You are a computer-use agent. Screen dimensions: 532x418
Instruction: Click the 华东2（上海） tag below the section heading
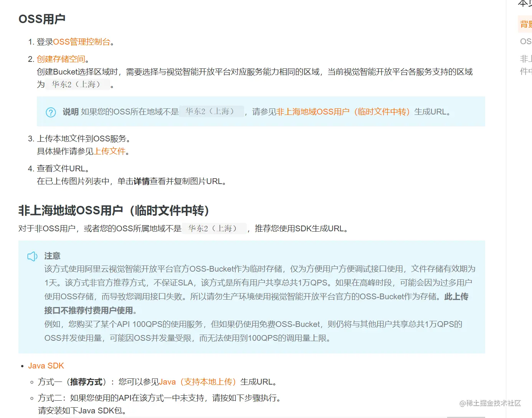[215, 228]
